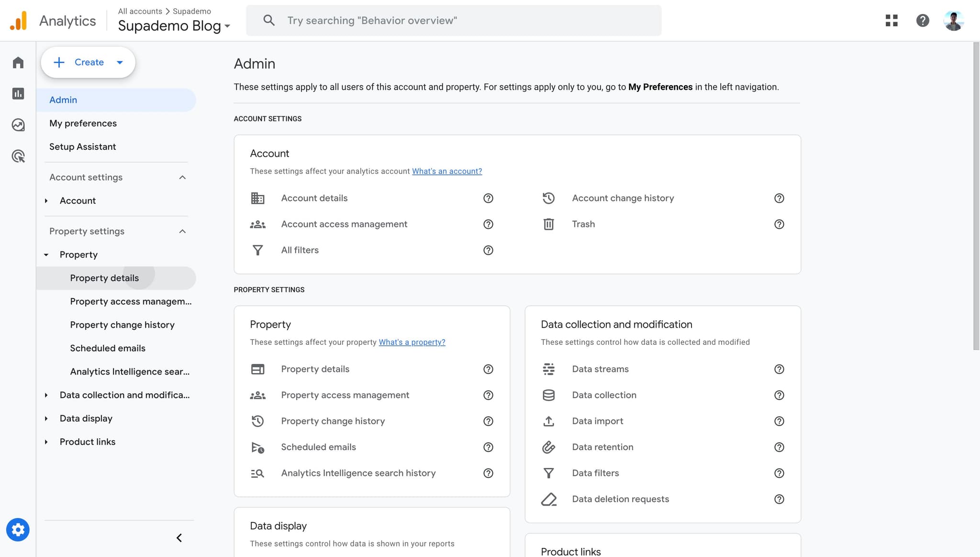The image size is (980, 557).
Task: Open the Google apps grid icon
Action: [891, 21]
